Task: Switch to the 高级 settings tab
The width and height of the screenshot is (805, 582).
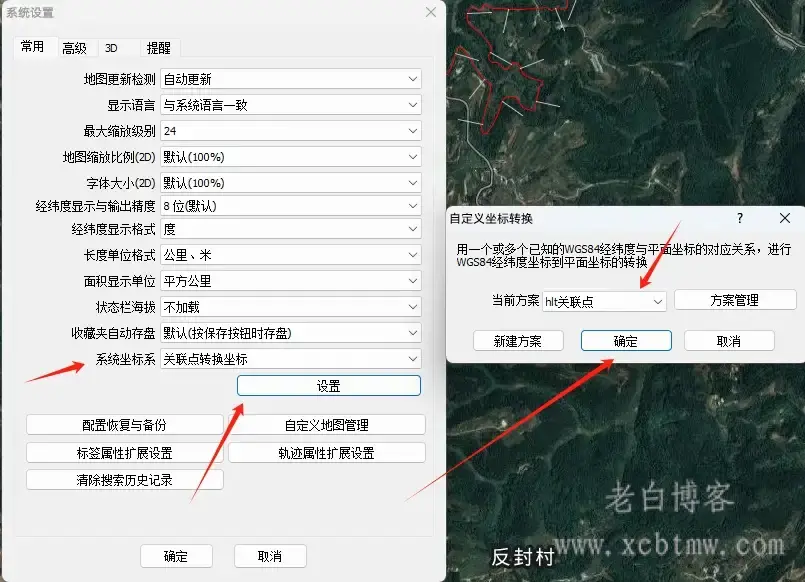Action: click(x=74, y=47)
